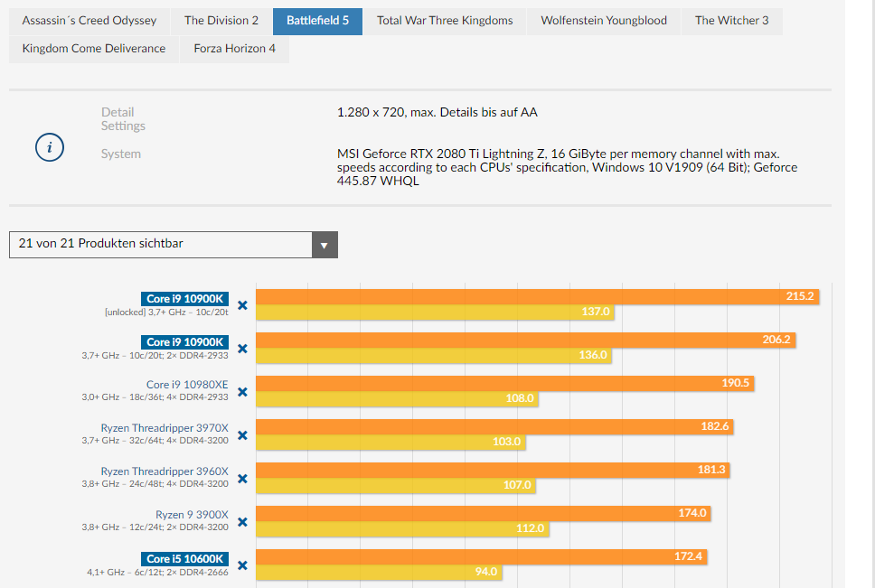Switch to Wolfenstein Youngblood tab
This screenshot has height=588, width=875.
604,21
